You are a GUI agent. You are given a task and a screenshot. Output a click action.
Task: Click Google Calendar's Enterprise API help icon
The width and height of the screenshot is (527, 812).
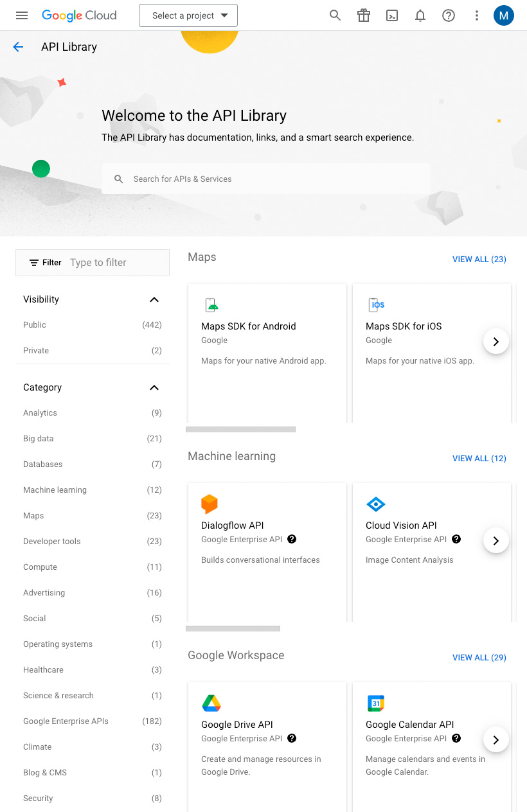click(456, 738)
